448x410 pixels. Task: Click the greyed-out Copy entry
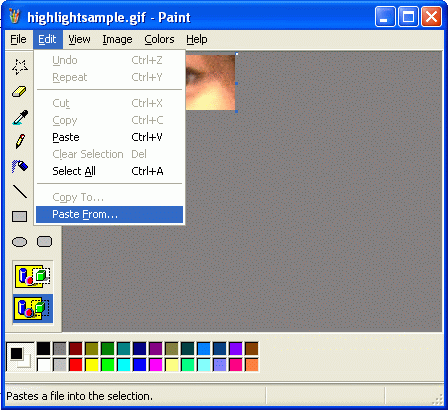pyautogui.click(x=109, y=120)
